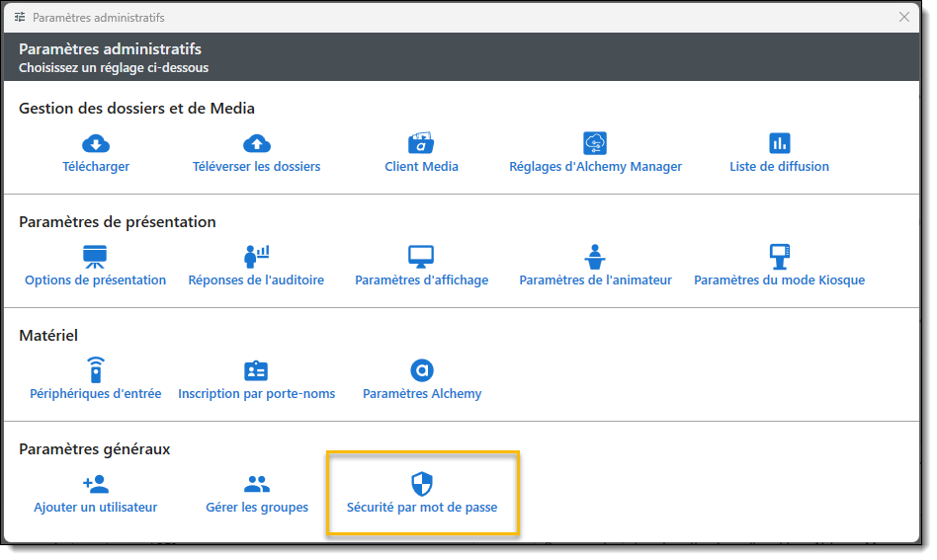
Task: Click the settings sliders icon in title bar
Action: 20,17
